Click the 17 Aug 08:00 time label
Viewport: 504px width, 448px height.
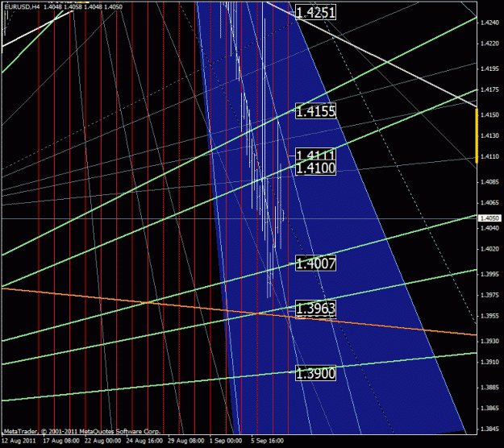click(61, 441)
